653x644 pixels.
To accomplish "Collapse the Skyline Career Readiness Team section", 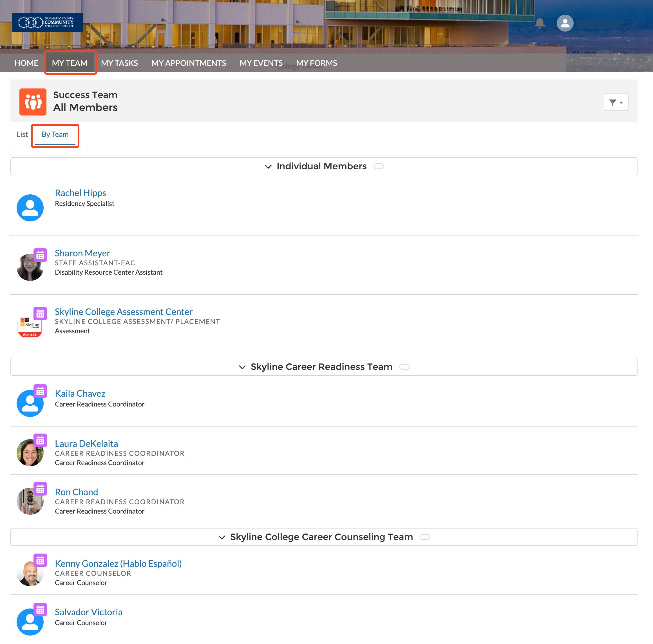I will 242,367.
